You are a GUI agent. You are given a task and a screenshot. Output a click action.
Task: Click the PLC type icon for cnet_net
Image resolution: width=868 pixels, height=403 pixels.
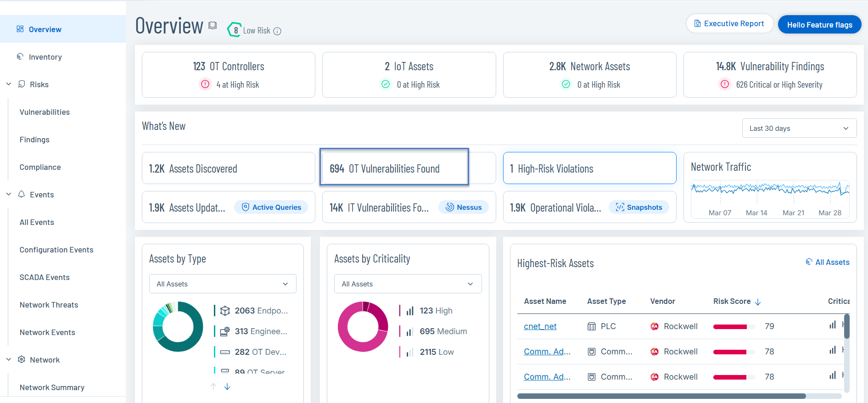pos(592,326)
